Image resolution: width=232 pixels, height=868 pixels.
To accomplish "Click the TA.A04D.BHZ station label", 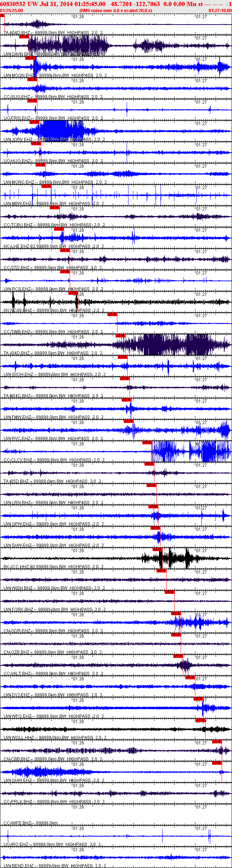I will [x=17, y=33].
